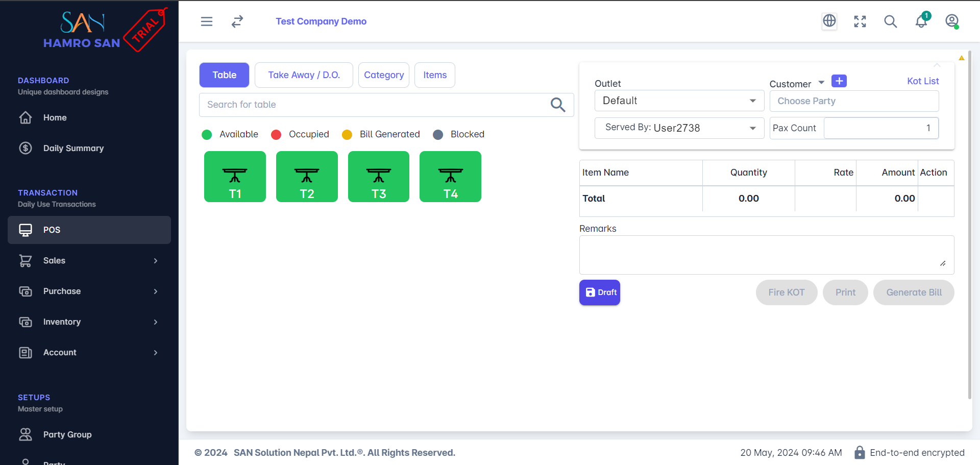Select table T1
The image size is (980, 465).
[x=235, y=177]
